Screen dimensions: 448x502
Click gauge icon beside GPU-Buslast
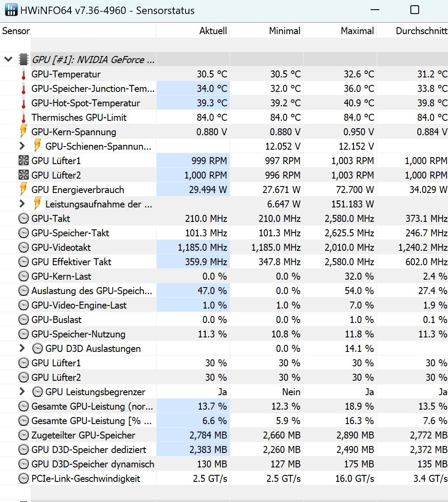coord(23,319)
